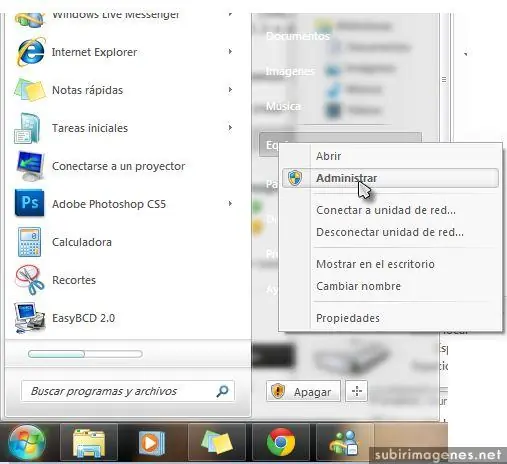The width and height of the screenshot is (507, 464).
Task: Click the shield icon on the Apagar button
Action: tap(278, 391)
